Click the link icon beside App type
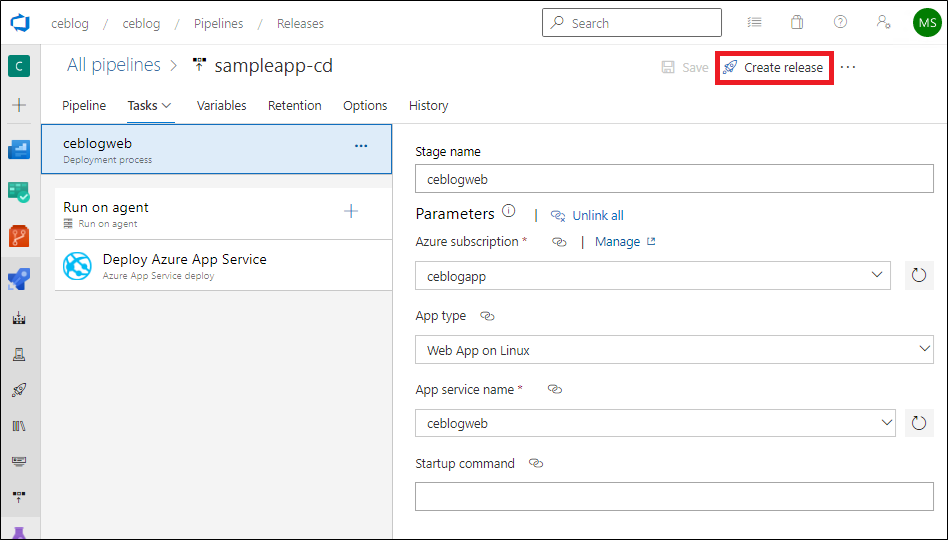948x540 pixels. pyautogui.click(x=487, y=316)
